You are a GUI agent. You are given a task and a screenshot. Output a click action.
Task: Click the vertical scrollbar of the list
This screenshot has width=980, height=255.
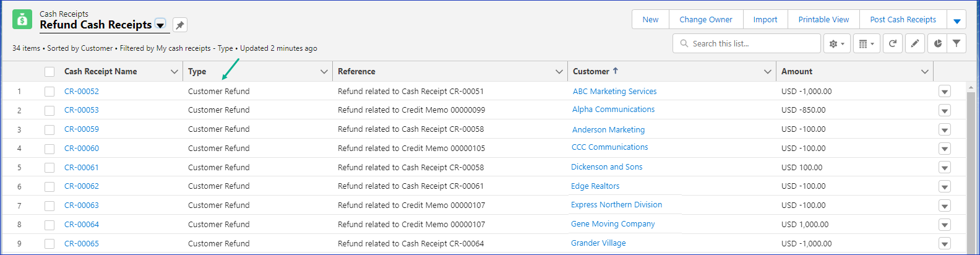tap(971, 167)
